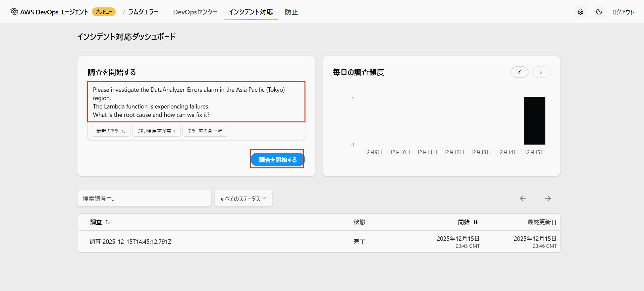644x291 pixels.
Task: Sort by the 開始 column sort icon
Action: point(475,222)
